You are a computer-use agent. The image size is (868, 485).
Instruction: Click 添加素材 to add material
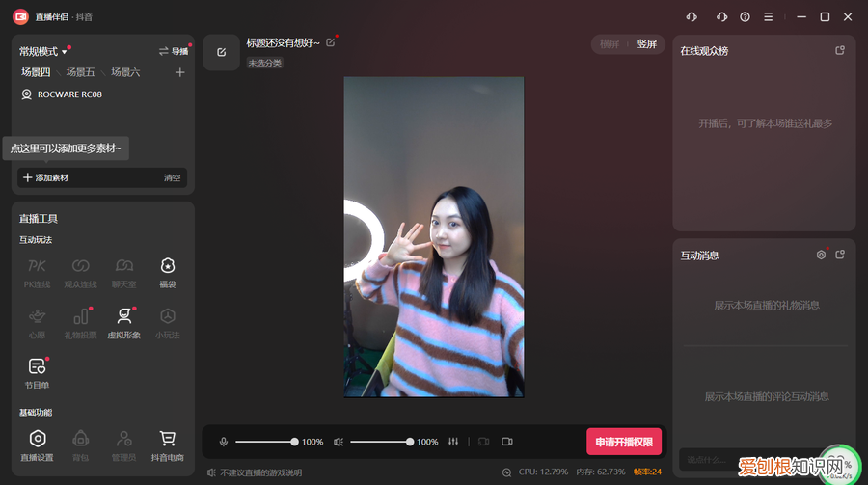46,177
